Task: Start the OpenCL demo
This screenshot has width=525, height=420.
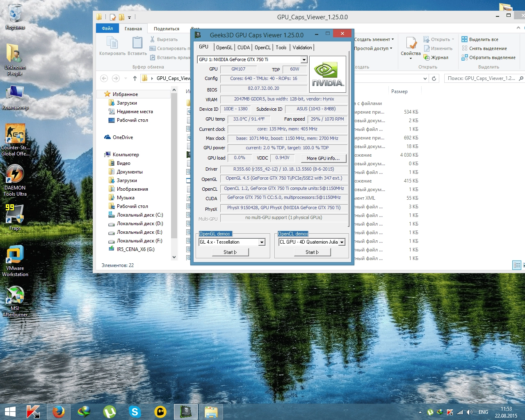Action: pos(312,252)
